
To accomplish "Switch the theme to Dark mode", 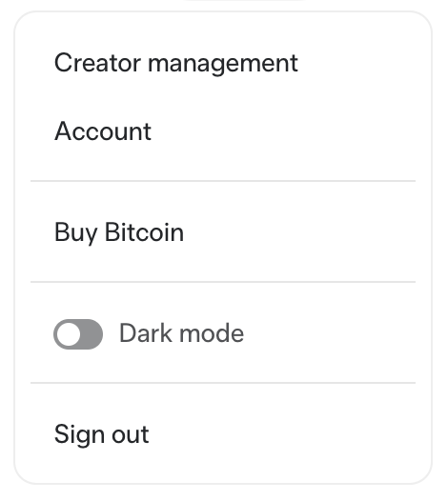I will pyautogui.click(x=78, y=334).
